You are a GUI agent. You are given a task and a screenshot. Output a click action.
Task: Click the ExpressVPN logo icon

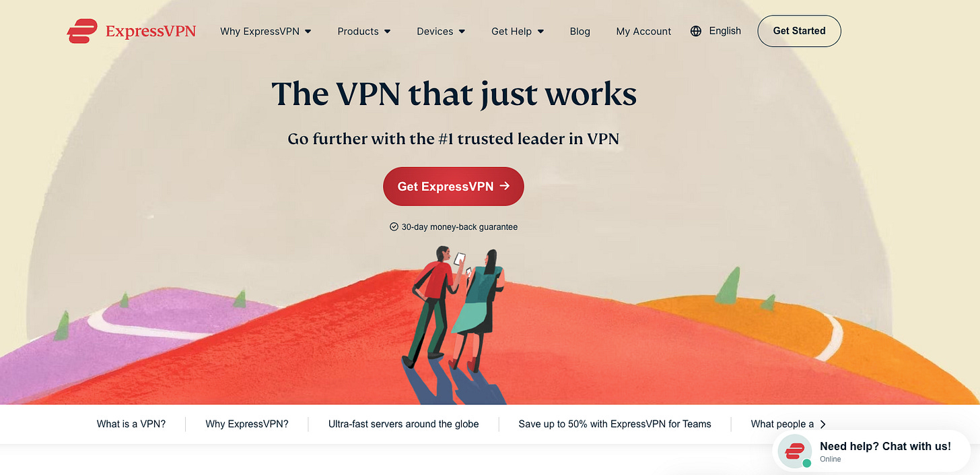click(x=82, y=31)
